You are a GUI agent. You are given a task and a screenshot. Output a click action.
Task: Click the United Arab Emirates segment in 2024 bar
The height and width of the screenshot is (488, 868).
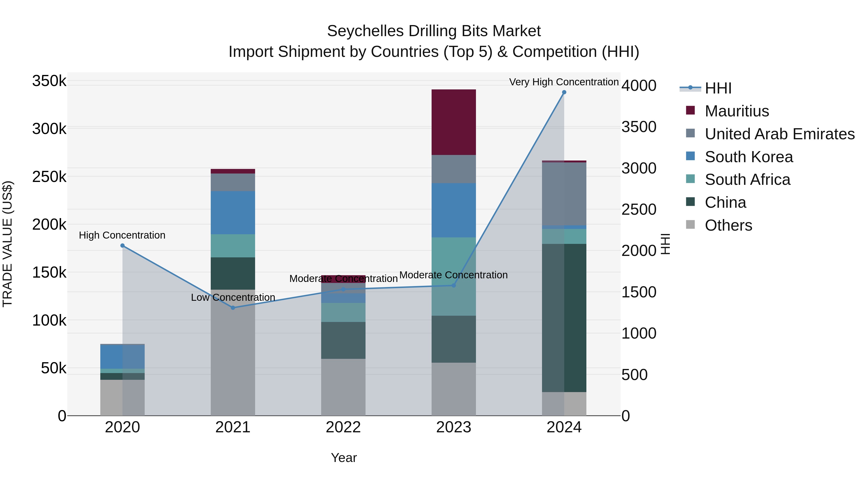tap(564, 194)
